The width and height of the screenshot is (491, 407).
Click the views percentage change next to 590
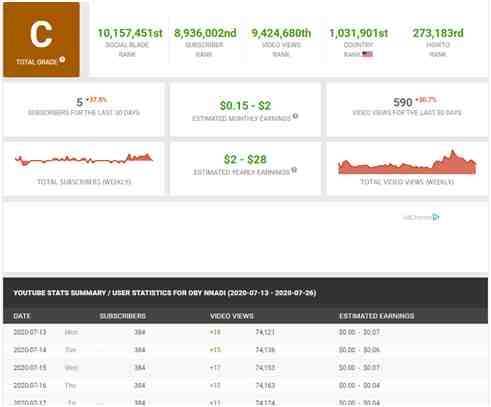point(426,99)
